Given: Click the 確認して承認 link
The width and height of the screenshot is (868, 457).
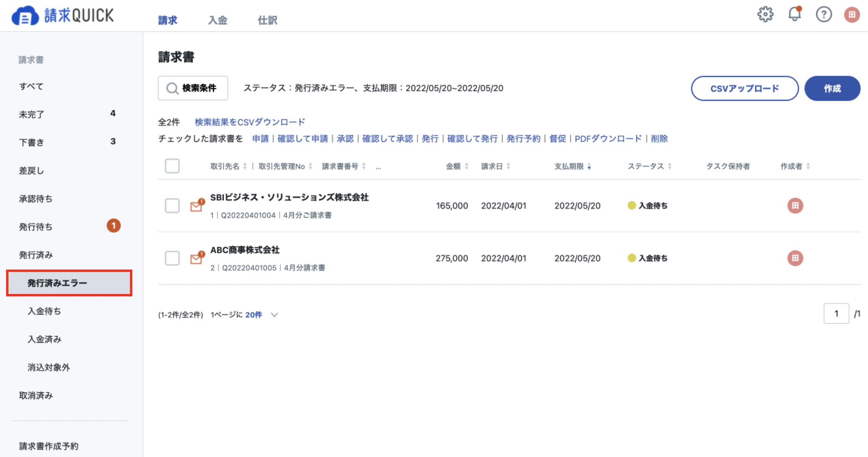Looking at the screenshot, I should click(x=387, y=139).
